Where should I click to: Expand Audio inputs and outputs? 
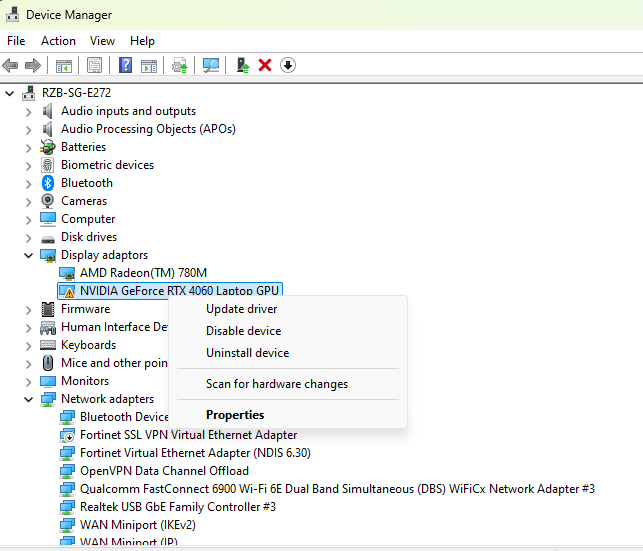[28, 112]
